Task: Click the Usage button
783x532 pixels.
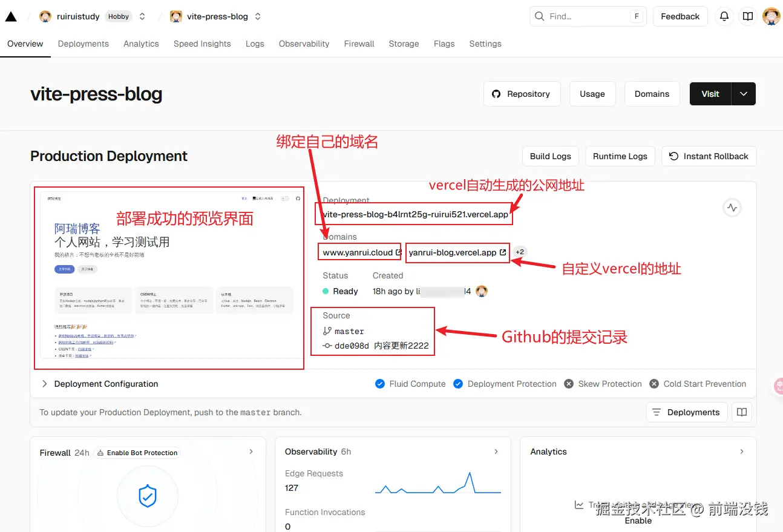Action: (x=592, y=94)
